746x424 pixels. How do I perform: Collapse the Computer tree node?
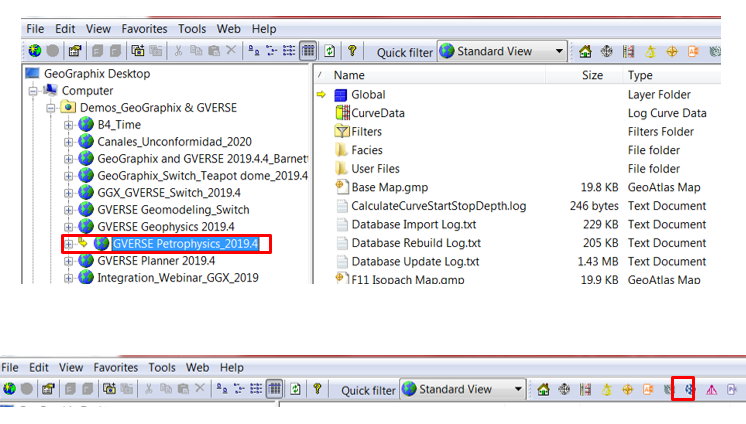point(33,91)
